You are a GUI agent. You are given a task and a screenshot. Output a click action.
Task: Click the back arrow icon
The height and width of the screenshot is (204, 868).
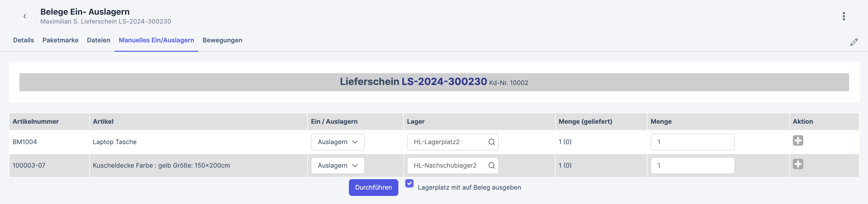click(25, 16)
